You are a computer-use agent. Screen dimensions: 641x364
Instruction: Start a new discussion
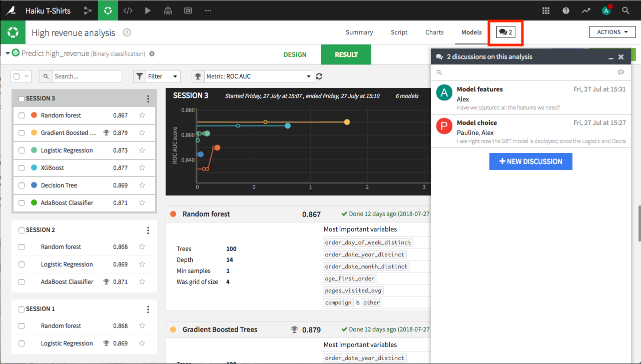[x=530, y=161]
